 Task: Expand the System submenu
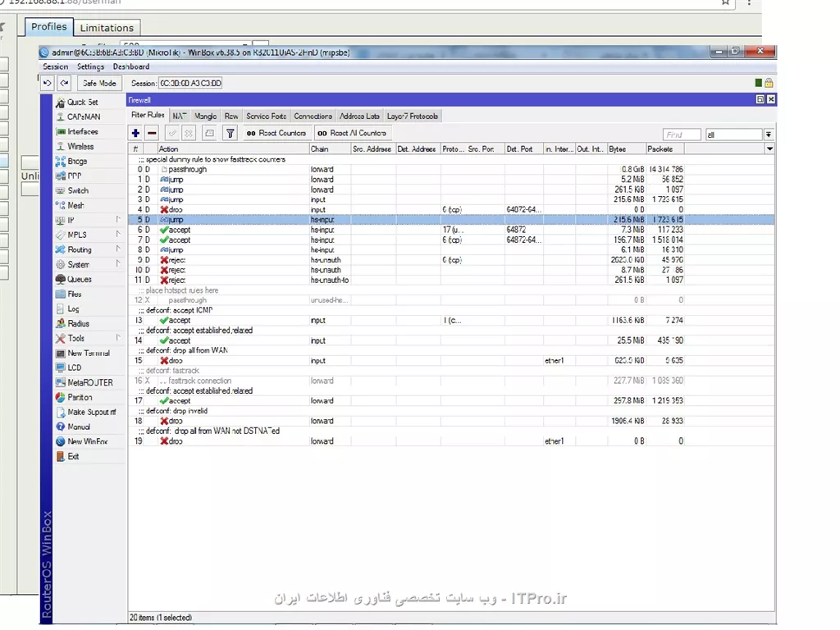tap(118, 264)
